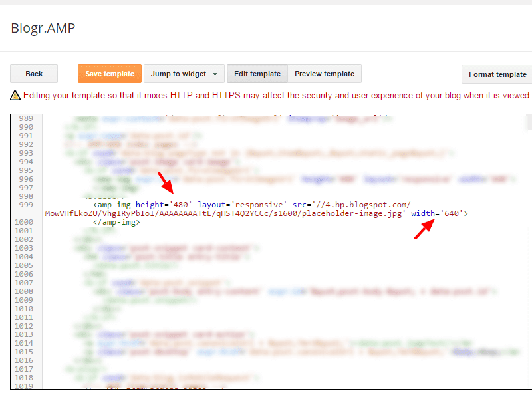Image resolution: width=532 pixels, height=399 pixels.
Task: Click the Back button
Action: pyautogui.click(x=34, y=74)
